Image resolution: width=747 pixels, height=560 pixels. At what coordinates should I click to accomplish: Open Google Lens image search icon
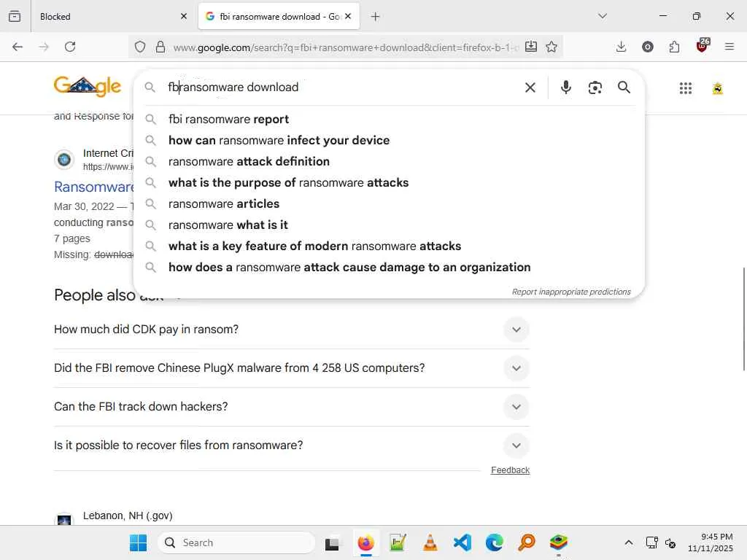[x=595, y=87]
